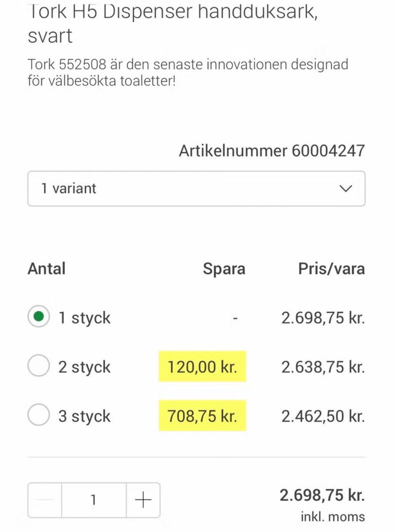
Task: Increase quantity with the plus icon
Action: [143, 500]
